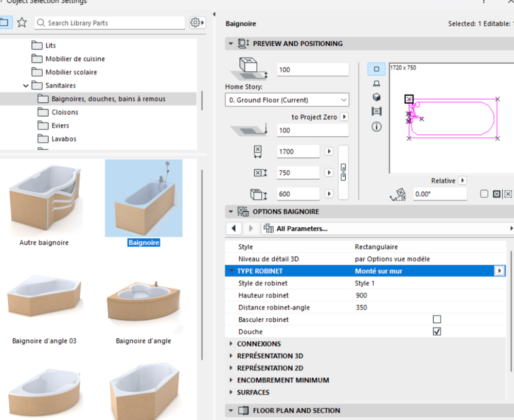The image size is (514, 420).
Task: Select the side elevation preview icon
Action: coord(377,83)
